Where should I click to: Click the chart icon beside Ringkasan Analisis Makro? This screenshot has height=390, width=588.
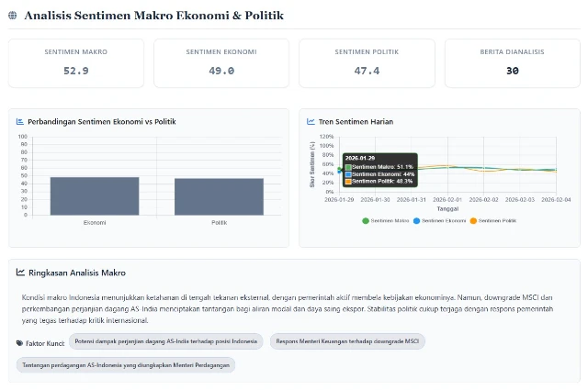pyautogui.click(x=20, y=273)
